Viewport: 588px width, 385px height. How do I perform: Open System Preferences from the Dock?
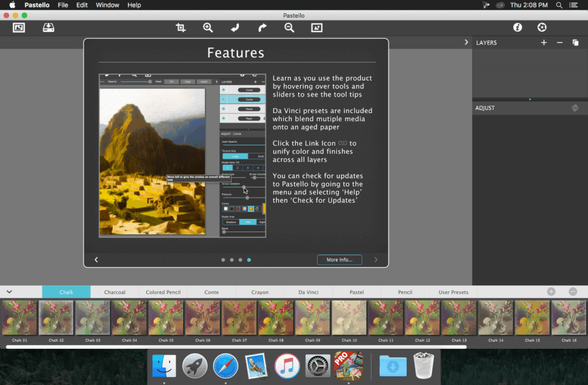pos(318,365)
